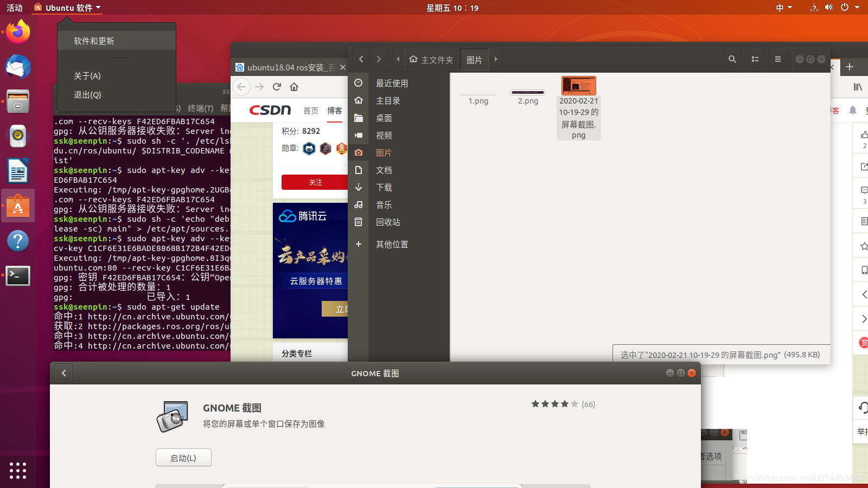Toggle list view in file manager

pyautogui.click(x=755, y=59)
